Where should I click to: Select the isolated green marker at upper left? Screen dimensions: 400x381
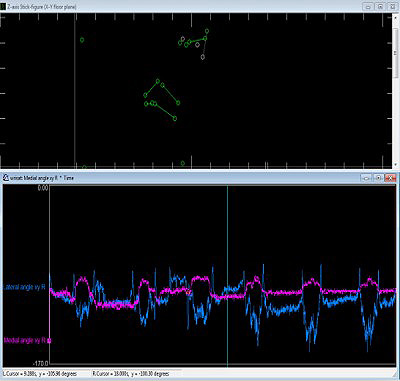(x=82, y=40)
